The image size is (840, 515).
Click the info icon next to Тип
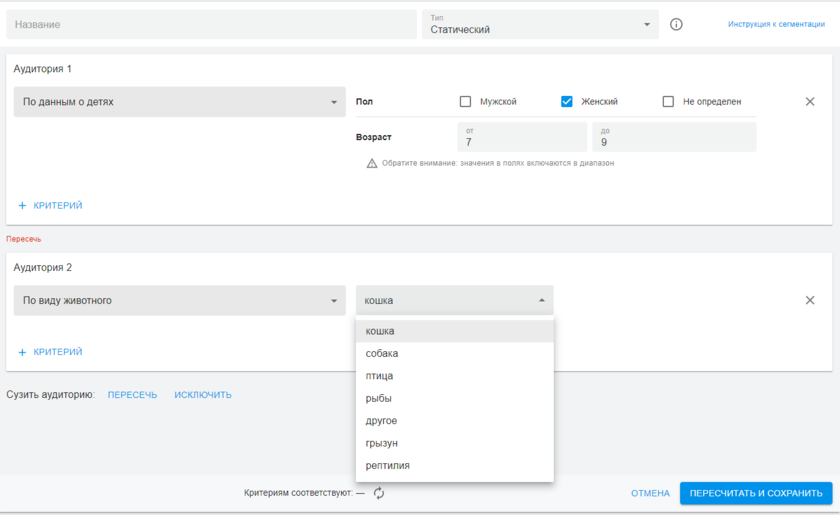[676, 25]
